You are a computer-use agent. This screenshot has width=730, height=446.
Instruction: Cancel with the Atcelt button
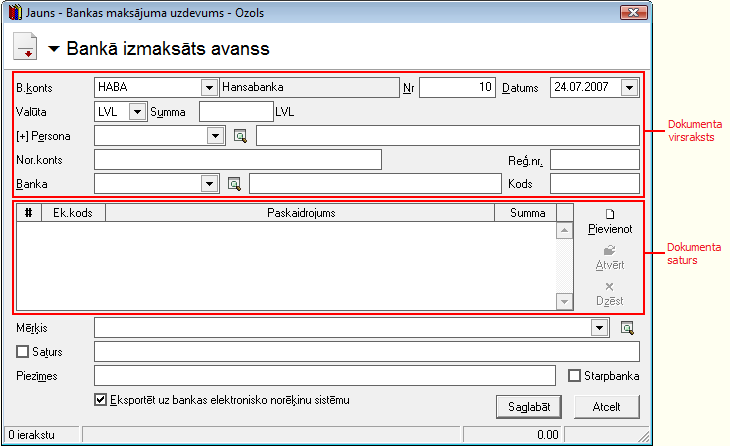click(x=607, y=407)
